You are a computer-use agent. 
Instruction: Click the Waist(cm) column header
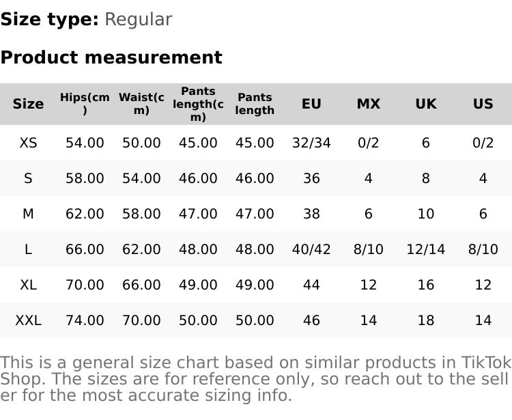141,104
